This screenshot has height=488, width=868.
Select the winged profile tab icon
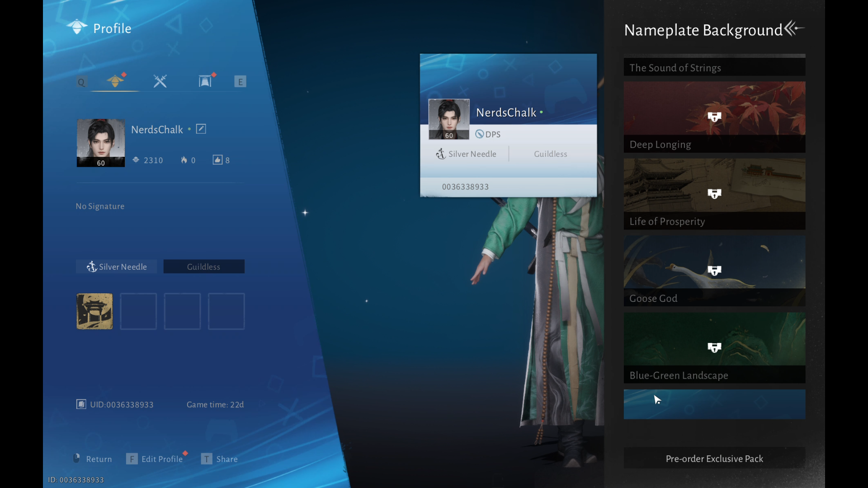(x=115, y=81)
